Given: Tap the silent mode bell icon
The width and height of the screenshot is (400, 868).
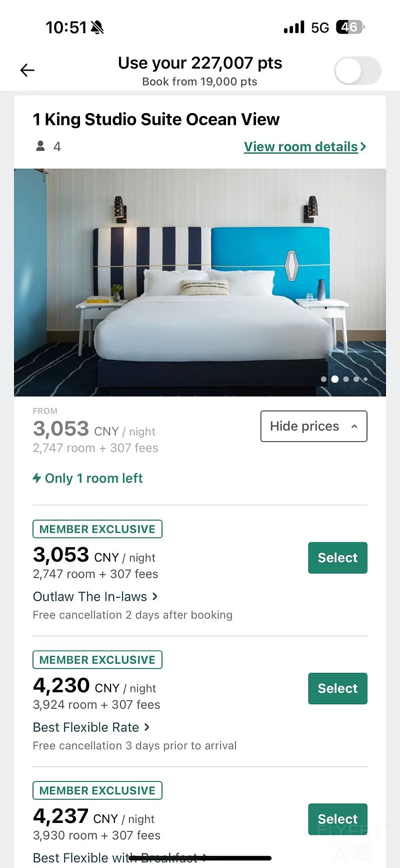Looking at the screenshot, I should pyautogui.click(x=97, y=27).
